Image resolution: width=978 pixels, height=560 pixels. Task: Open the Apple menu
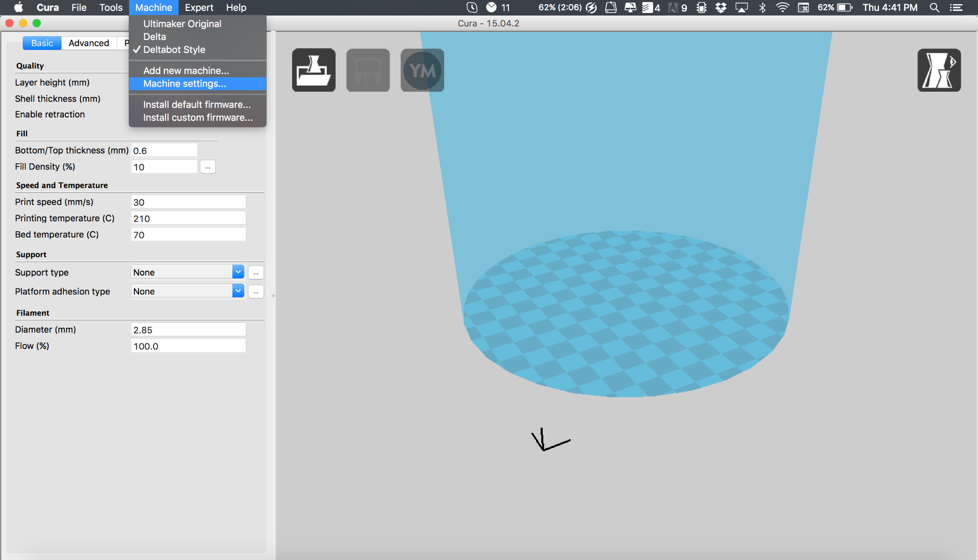18,7
